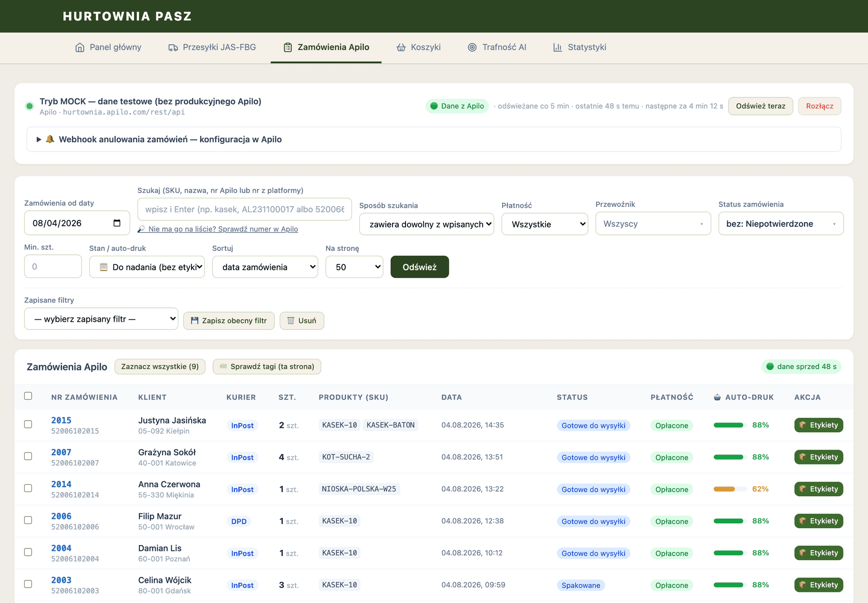Open the Na stronę dropdown

coord(354,267)
